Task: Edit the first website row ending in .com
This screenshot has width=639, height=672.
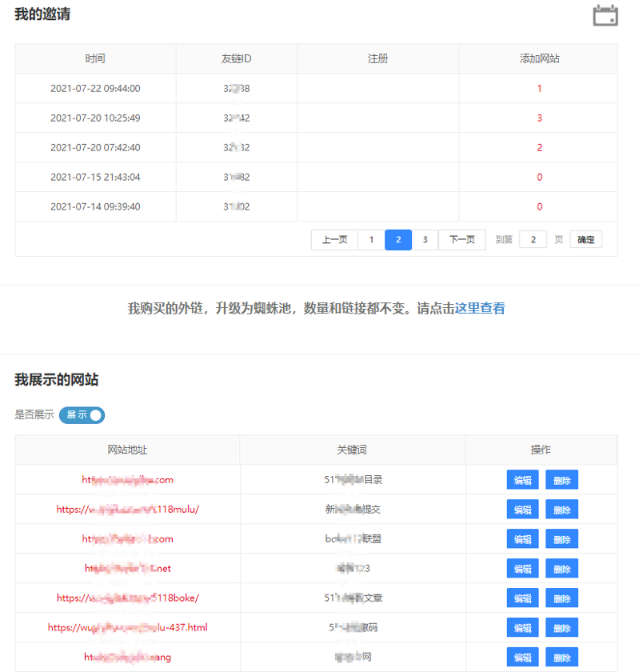Action: coord(523,480)
